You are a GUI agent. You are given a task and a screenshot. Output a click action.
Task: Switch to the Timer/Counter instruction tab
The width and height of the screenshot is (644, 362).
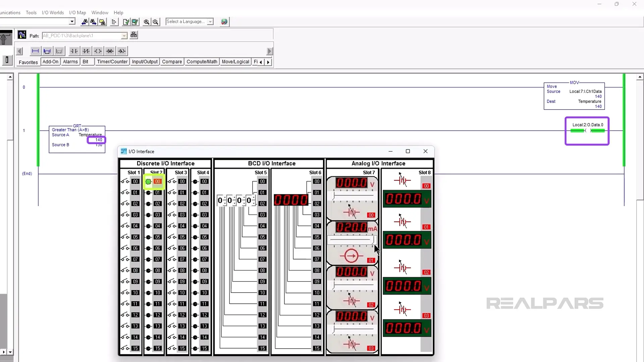tap(112, 62)
